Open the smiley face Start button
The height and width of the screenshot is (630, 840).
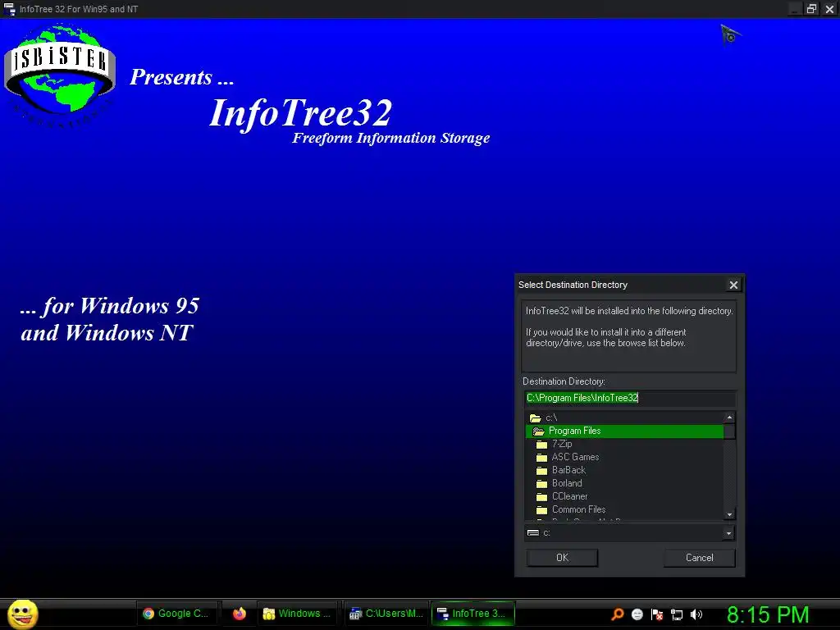tap(22, 614)
